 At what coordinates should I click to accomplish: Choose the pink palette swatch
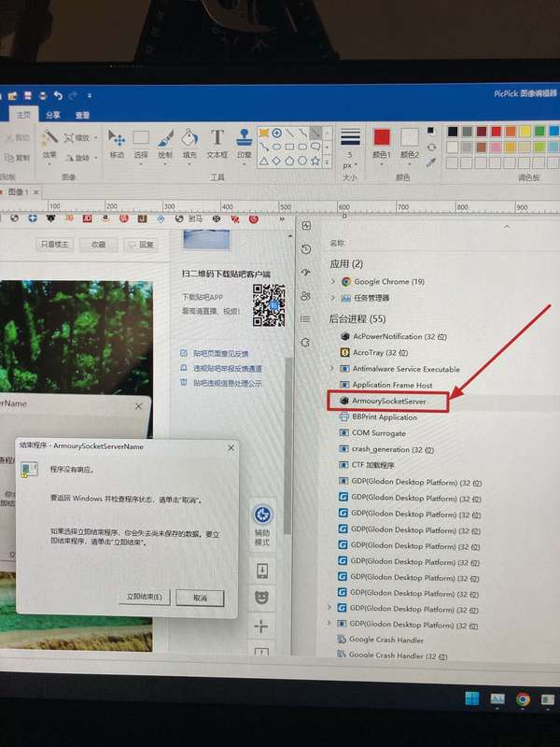(496, 147)
